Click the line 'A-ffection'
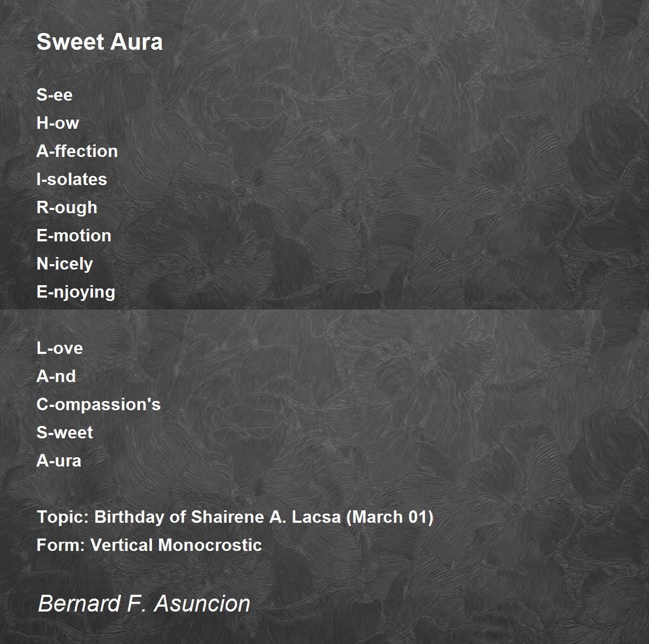This screenshot has width=649, height=644. [x=77, y=151]
